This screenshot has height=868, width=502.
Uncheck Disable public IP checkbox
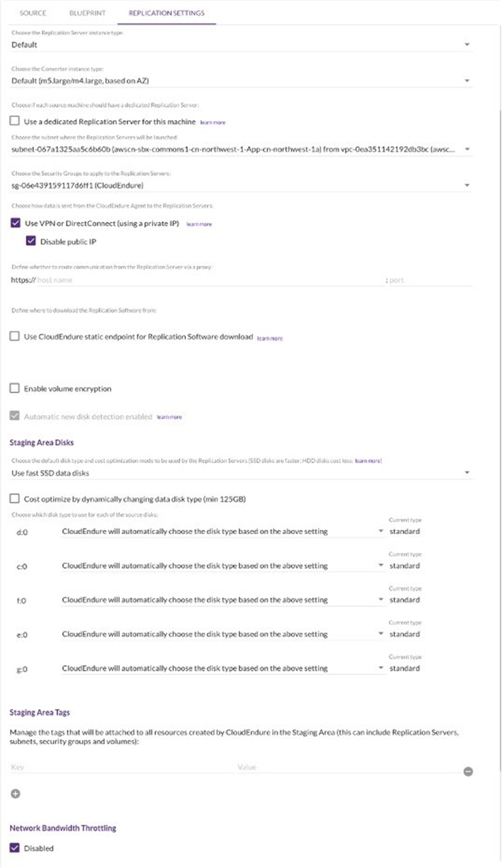31,241
